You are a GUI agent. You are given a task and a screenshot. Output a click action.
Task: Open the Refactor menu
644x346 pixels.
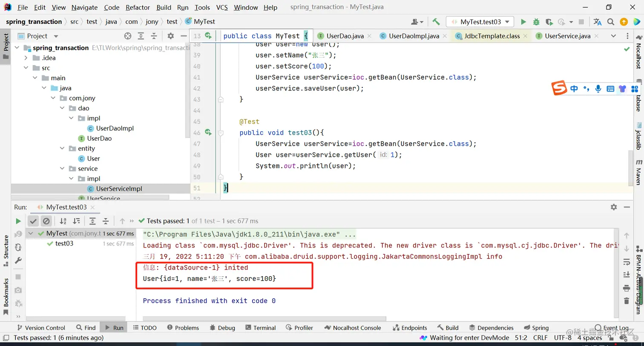pos(138,7)
